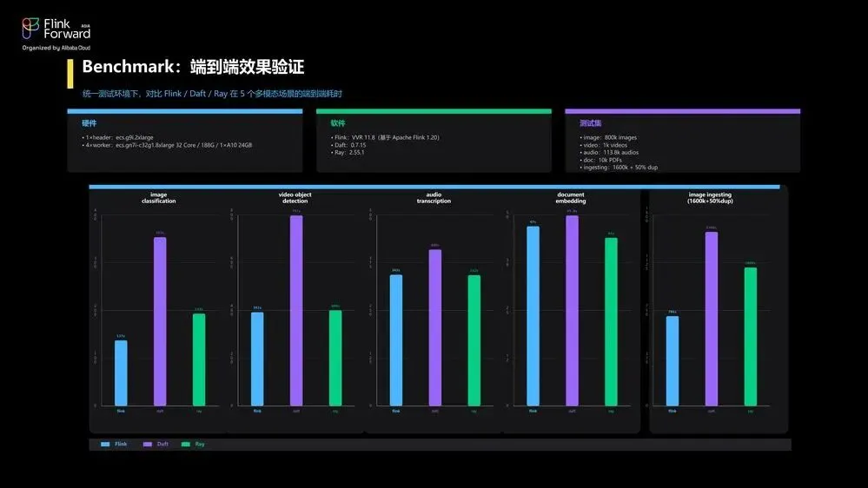Click the blue Flink bar in image classification
Image resolution: width=868 pixels, height=488 pixels.
coord(121,373)
